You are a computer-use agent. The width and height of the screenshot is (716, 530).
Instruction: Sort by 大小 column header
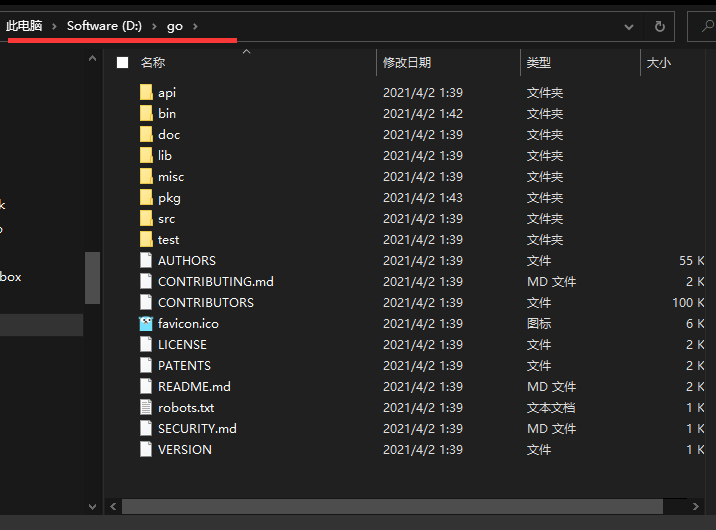(x=658, y=63)
